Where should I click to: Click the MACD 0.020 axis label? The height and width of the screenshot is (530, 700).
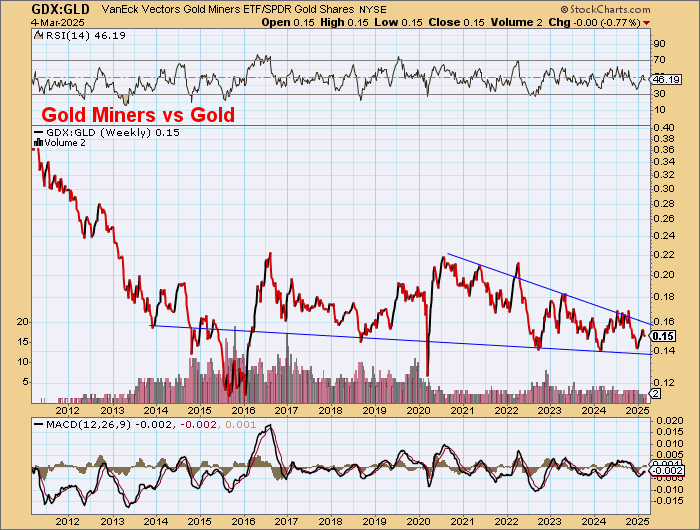tap(668, 421)
